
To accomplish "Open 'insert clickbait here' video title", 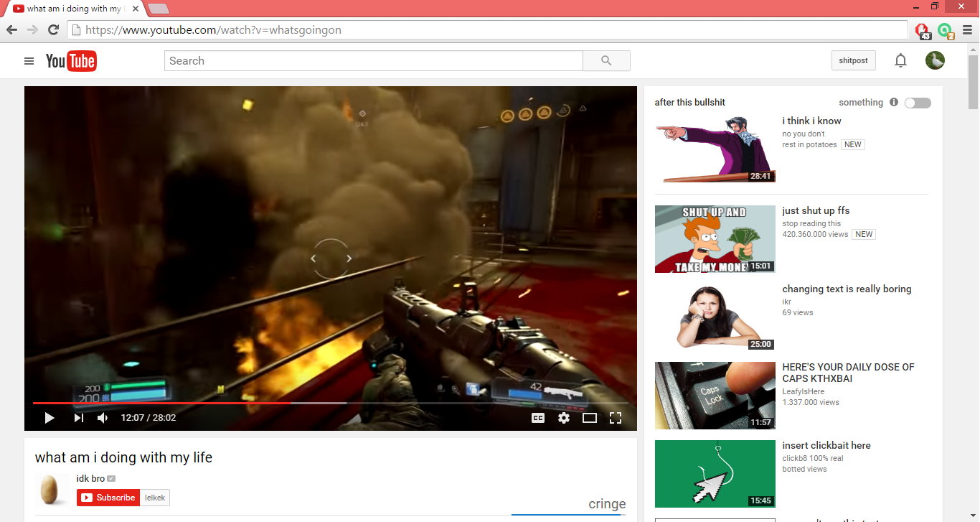I will point(826,445).
